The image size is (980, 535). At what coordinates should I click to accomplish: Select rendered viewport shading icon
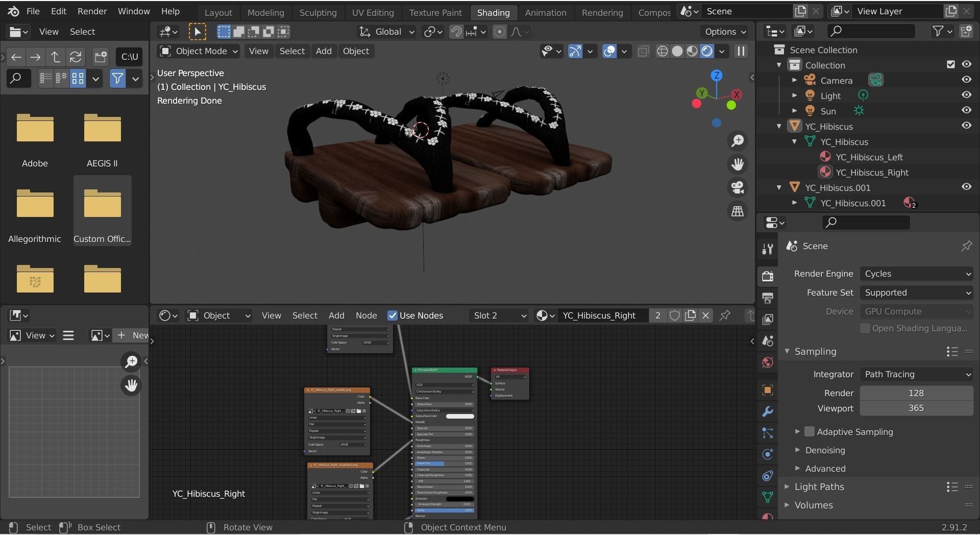coord(707,51)
